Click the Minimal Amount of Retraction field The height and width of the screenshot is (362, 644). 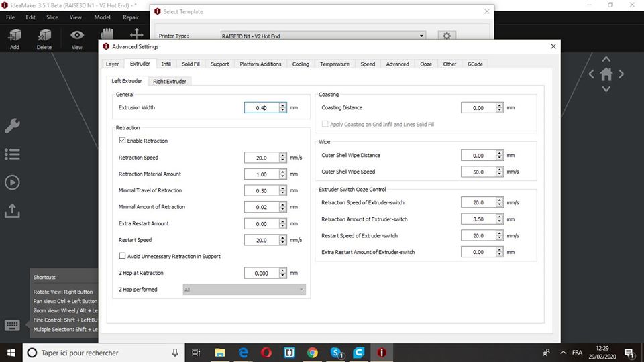262,207
